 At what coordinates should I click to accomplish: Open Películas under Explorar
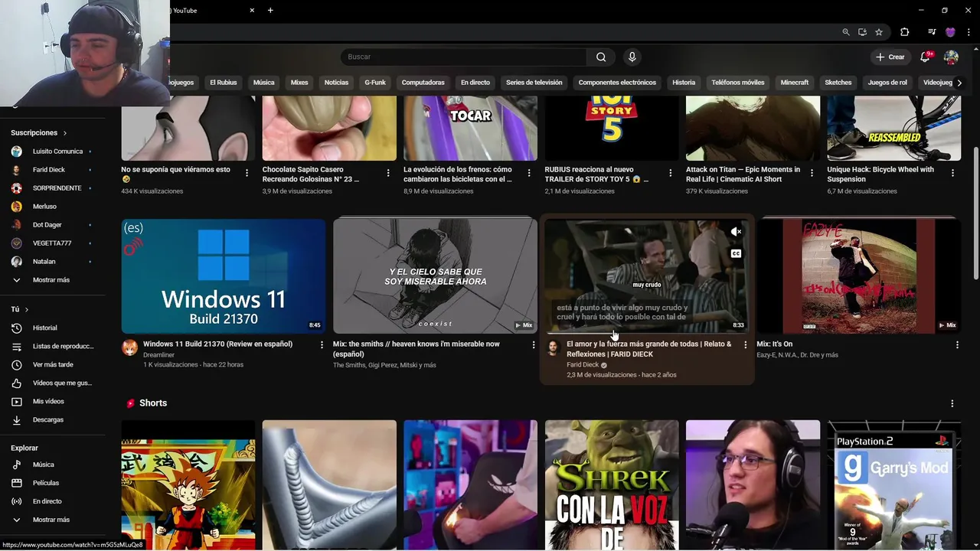(x=53, y=483)
